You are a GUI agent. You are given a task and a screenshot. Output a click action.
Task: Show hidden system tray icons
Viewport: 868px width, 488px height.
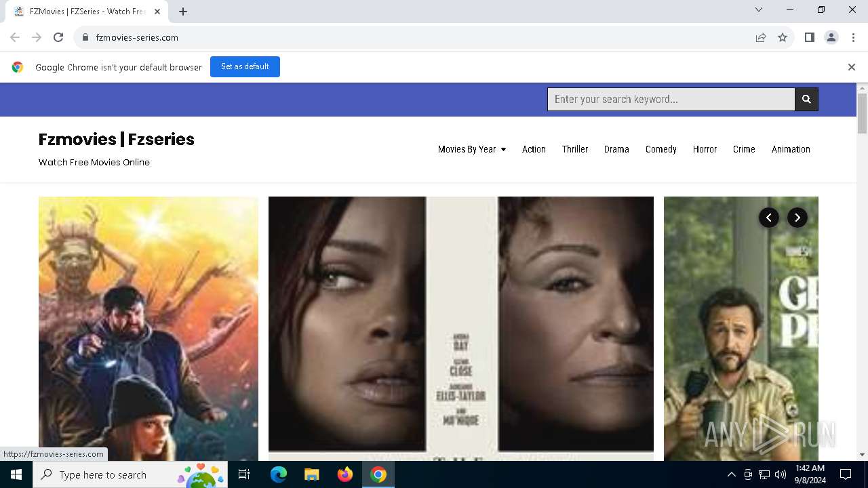[731, 474]
